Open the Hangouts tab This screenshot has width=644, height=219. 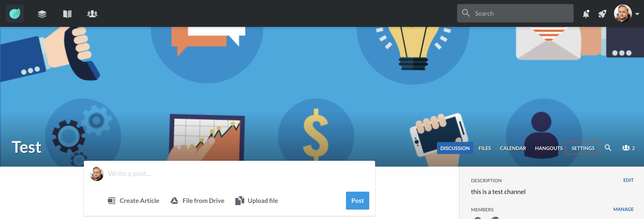tap(549, 148)
